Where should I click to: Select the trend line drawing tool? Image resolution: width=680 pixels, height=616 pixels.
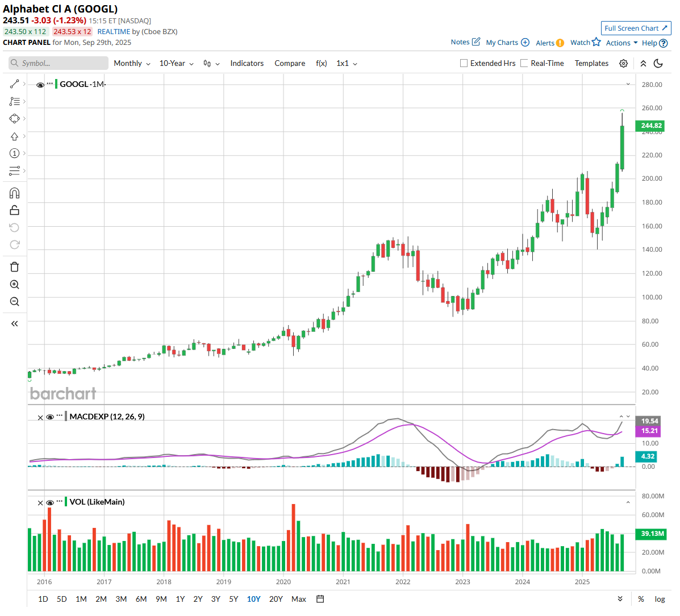[14, 84]
